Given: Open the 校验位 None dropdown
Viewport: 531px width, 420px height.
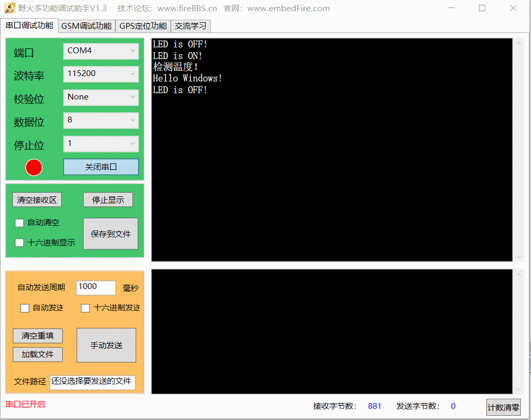Looking at the screenshot, I should click(101, 97).
